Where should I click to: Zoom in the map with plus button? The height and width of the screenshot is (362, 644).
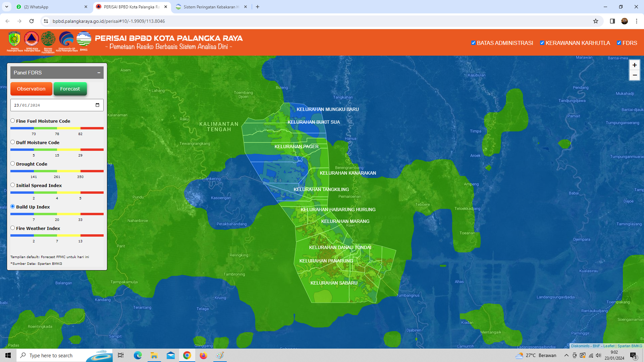[634, 65]
